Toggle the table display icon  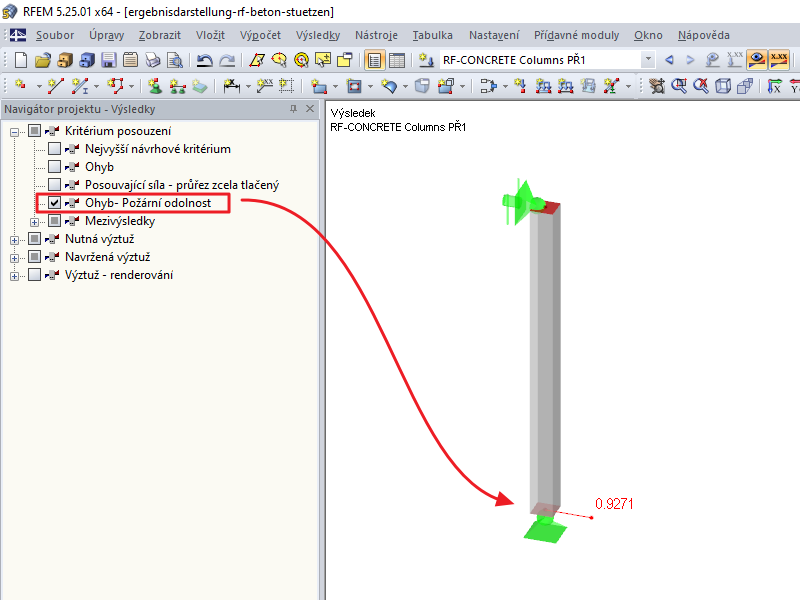pyautogui.click(x=396, y=60)
